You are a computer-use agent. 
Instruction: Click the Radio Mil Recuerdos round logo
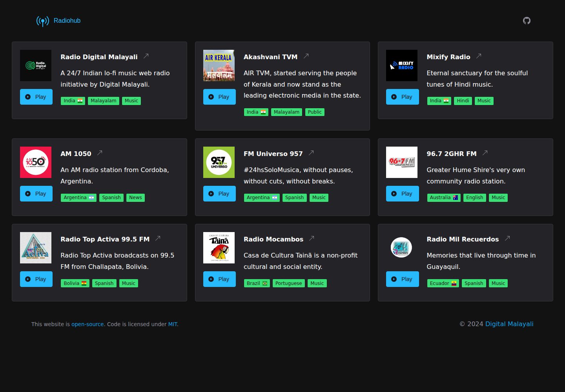(x=402, y=248)
